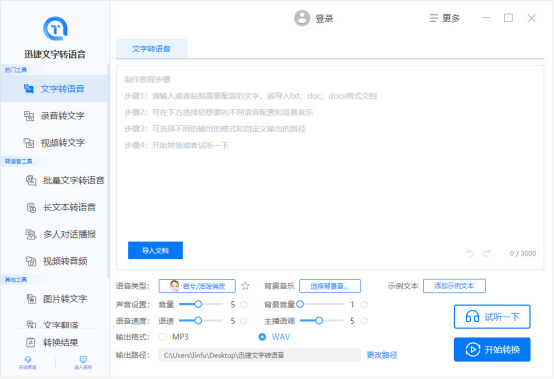554x379 pixels.
Task: Open the 语音类型 voice selector
Action: coord(197,286)
